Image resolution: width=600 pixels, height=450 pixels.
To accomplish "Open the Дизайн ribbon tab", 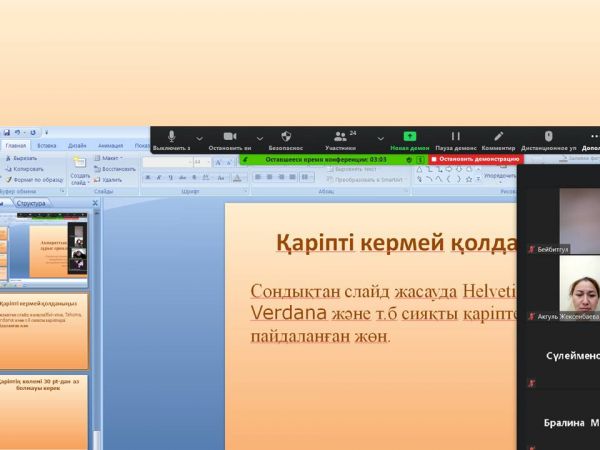I will pyautogui.click(x=77, y=146).
